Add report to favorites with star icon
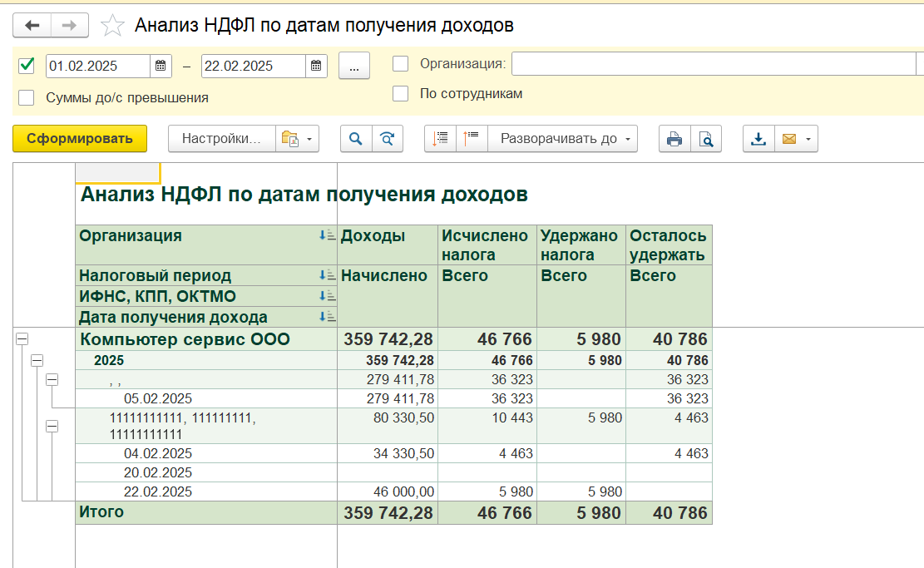Viewport: 924px width, 568px height. click(x=112, y=25)
